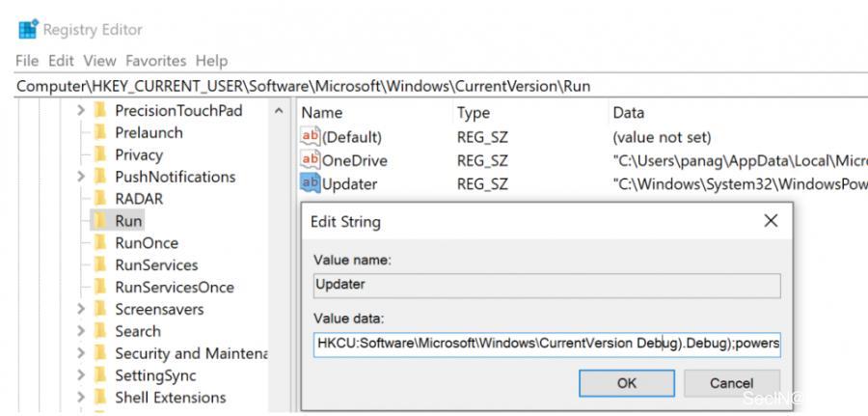Expand the Screensavers key
Viewport: 868px width, 416px height.
click(81, 309)
